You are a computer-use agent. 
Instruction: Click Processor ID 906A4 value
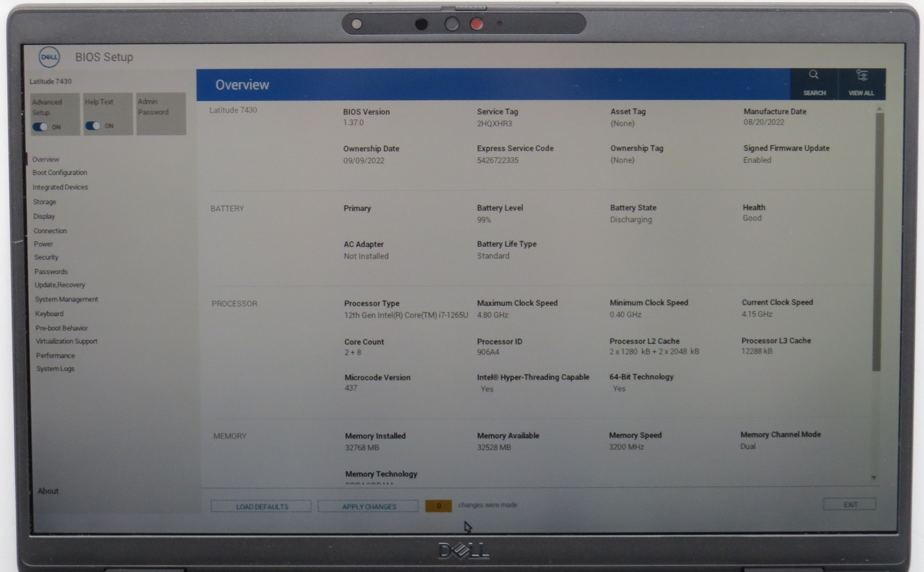point(488,352)
